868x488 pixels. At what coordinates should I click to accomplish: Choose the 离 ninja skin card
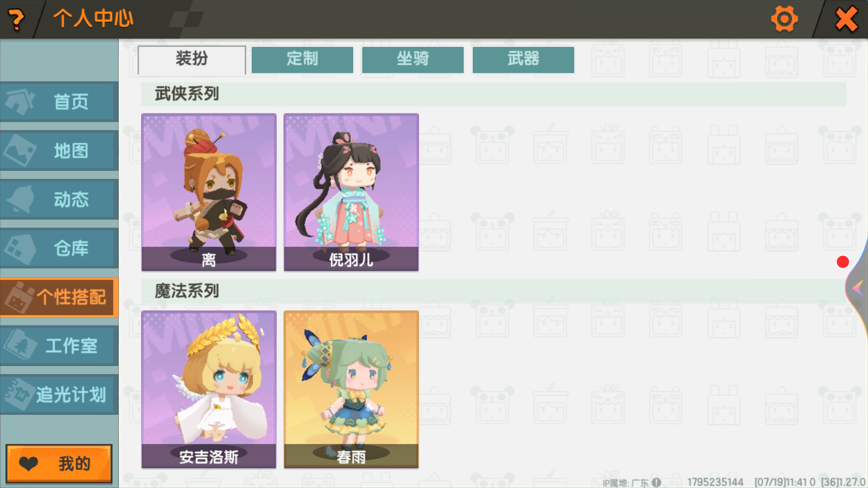[x=209, y=192]
